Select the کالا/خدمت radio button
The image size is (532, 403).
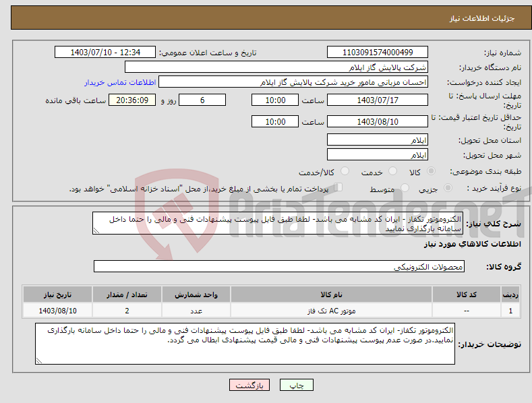pyautogui.click(x=345, y=171)
